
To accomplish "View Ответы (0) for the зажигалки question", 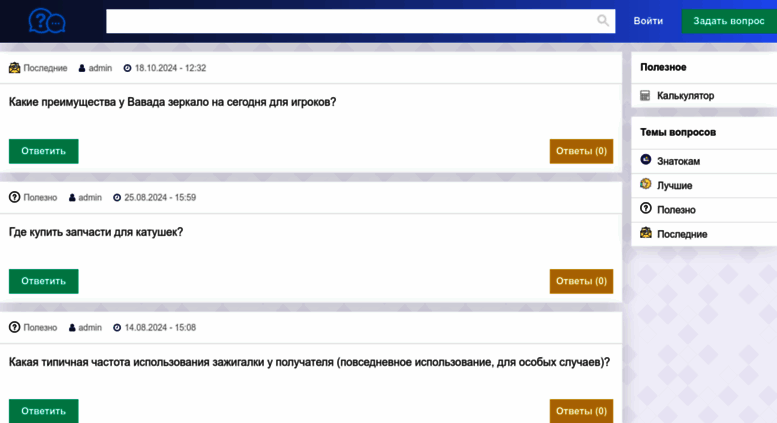I will pyautogui.click(x=581, y=411).
